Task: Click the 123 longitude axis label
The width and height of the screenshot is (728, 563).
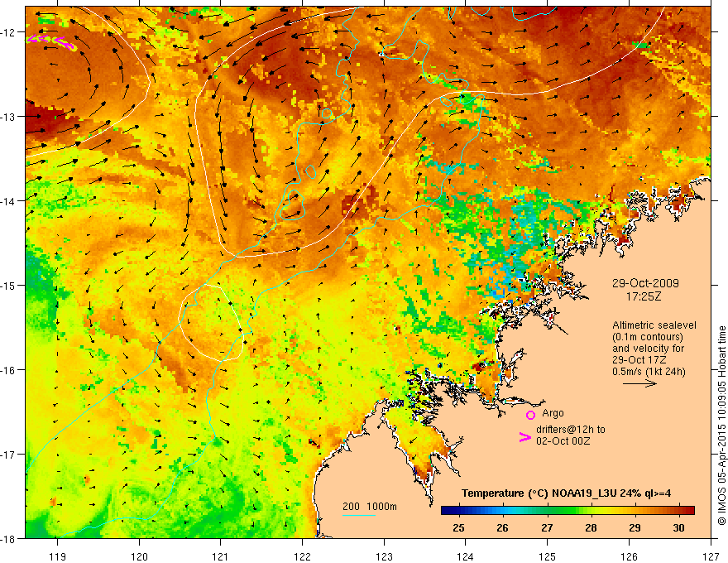Action: (x=384, y=556)
